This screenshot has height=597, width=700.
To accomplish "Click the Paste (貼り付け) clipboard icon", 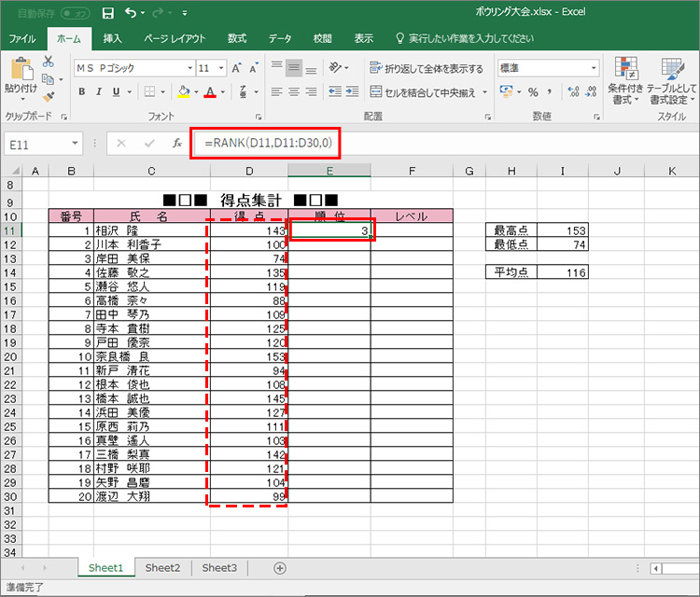I will coord(21,76).
